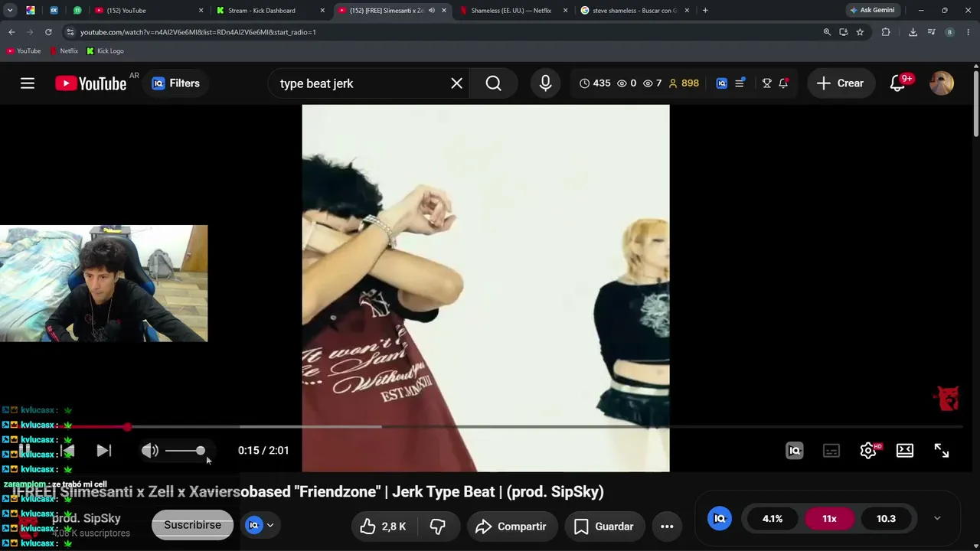The width and height of the screenshot is (980, 551).
Task: Open the vidIQ button in player controls
Action: point(795,451)
